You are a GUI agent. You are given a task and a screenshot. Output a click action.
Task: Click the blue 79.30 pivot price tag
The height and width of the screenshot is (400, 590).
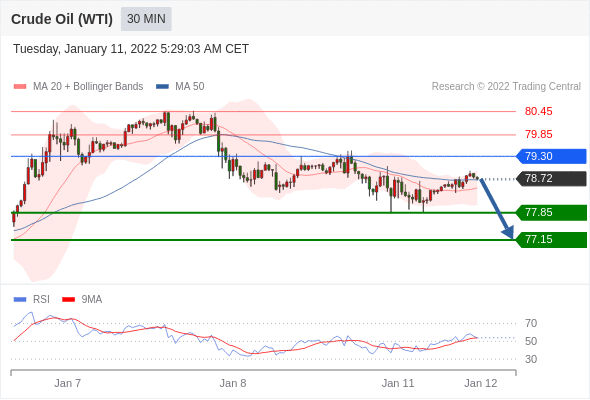[551, 156]
